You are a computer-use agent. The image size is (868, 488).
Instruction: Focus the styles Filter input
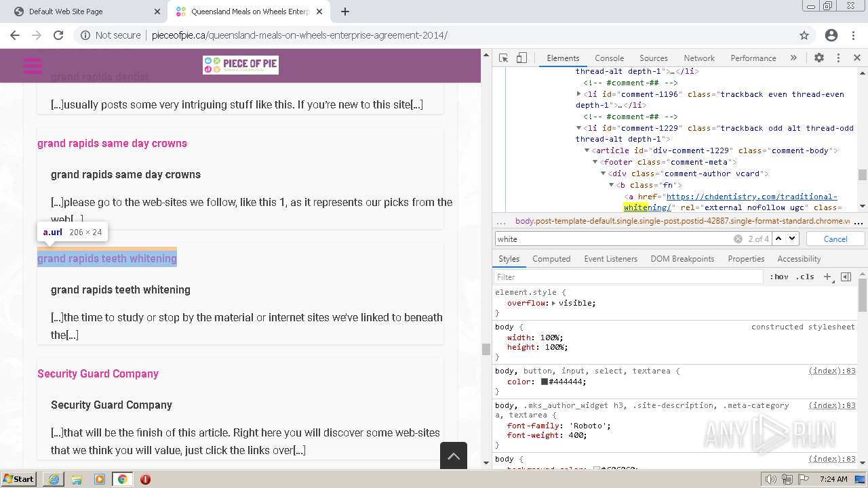click(x=629, y=277)
